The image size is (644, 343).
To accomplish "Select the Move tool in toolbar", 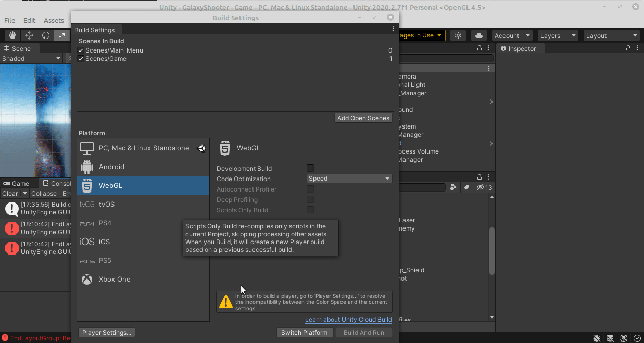I will [29, 35].
